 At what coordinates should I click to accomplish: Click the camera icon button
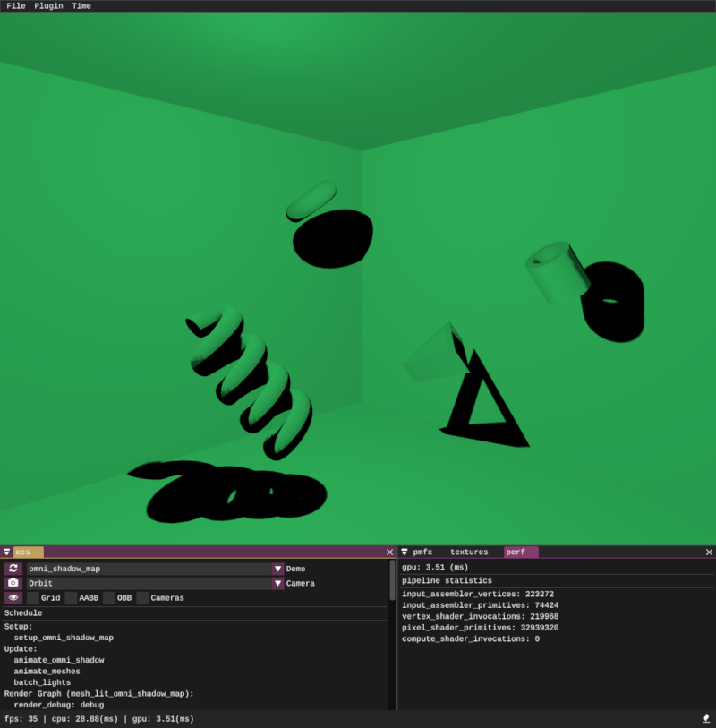coord(13,583)
